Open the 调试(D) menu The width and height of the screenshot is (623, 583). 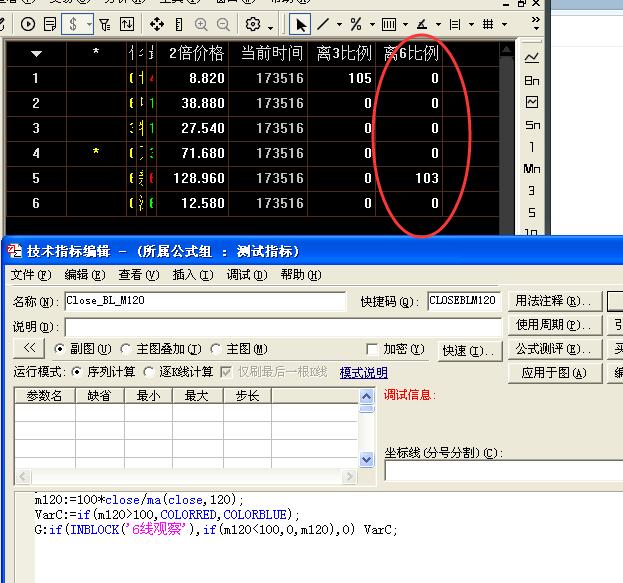[247, 275]
